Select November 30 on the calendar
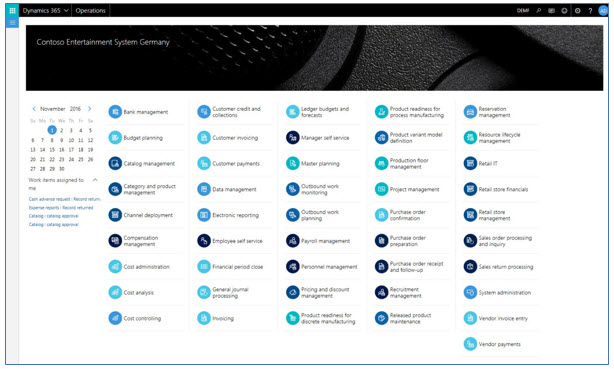Viewport: 614px width, 369px height. point(61,169)
